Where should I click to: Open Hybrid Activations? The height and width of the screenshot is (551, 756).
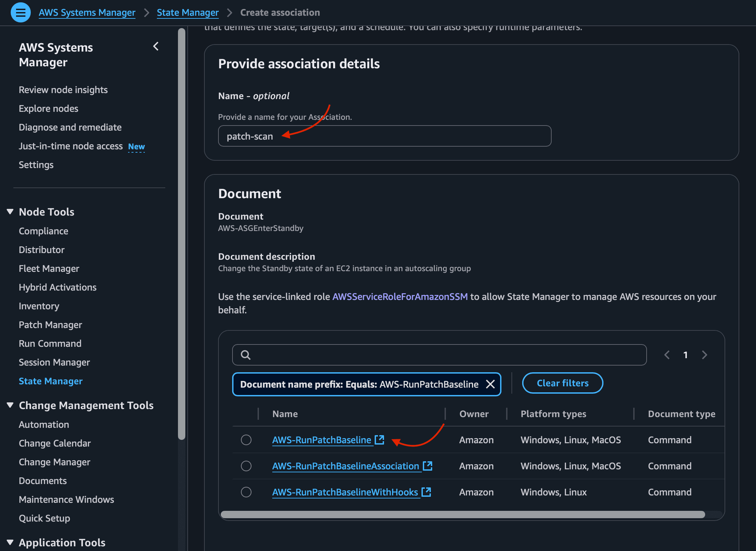(x=58, y=287)
